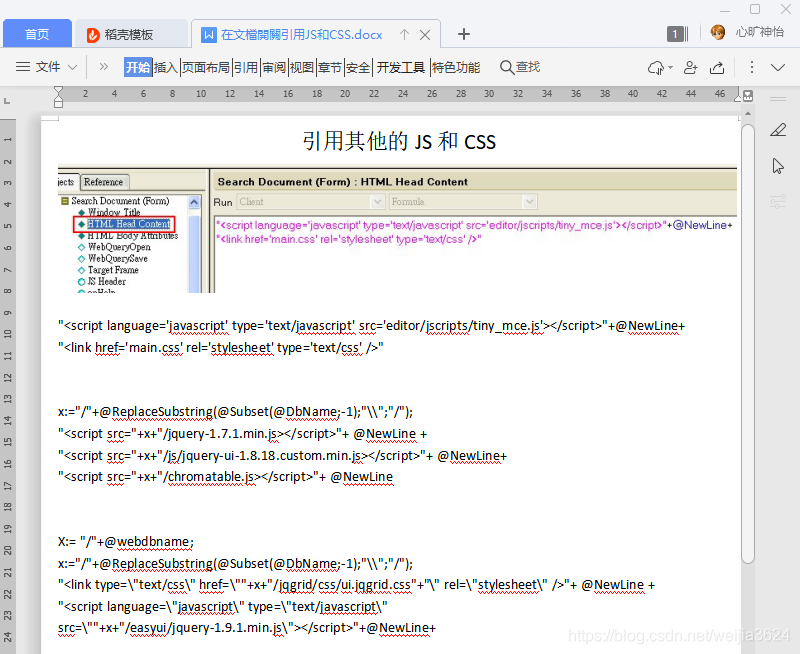The height and width of the screenshot is (654, 800).
Task: Click the 心旷神怡 username
Action: (x=759, y=32)
